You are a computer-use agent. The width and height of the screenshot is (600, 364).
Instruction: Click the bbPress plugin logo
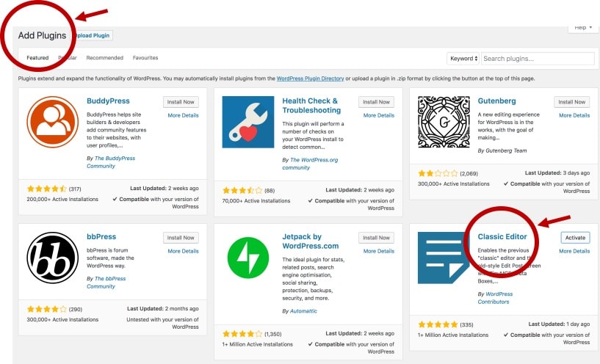click(x=52, y=258)
